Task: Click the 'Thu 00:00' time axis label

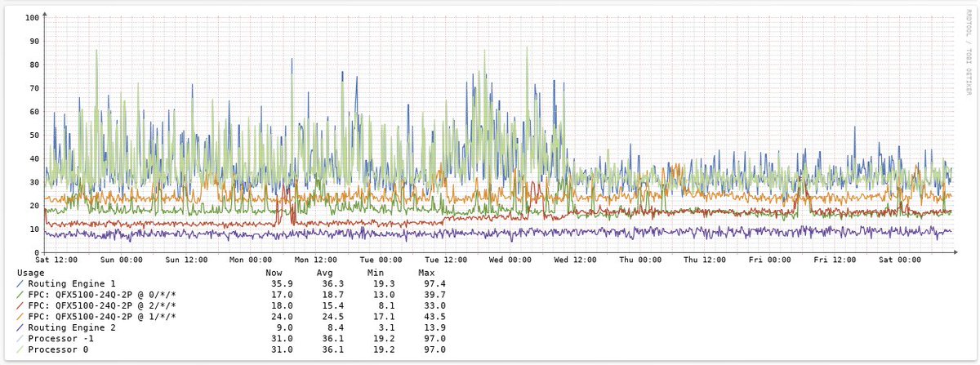Action: coord(639,260)
